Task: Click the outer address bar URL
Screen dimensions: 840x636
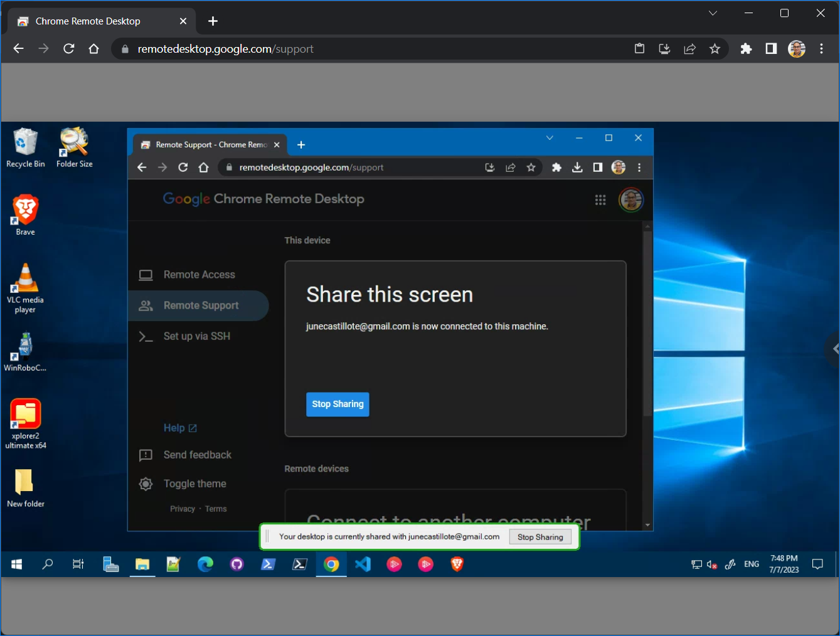Action: pyautogui.click(x=225, y=49)
